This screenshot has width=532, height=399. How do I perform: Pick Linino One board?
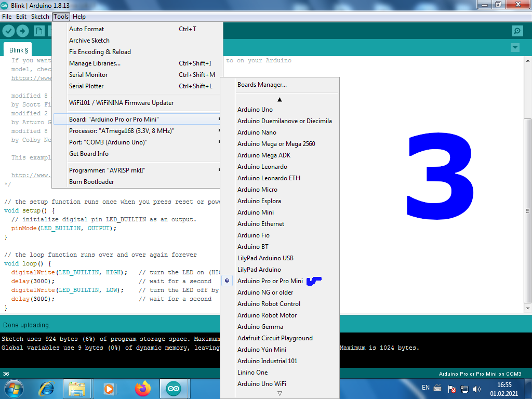[x=280, y=373]
